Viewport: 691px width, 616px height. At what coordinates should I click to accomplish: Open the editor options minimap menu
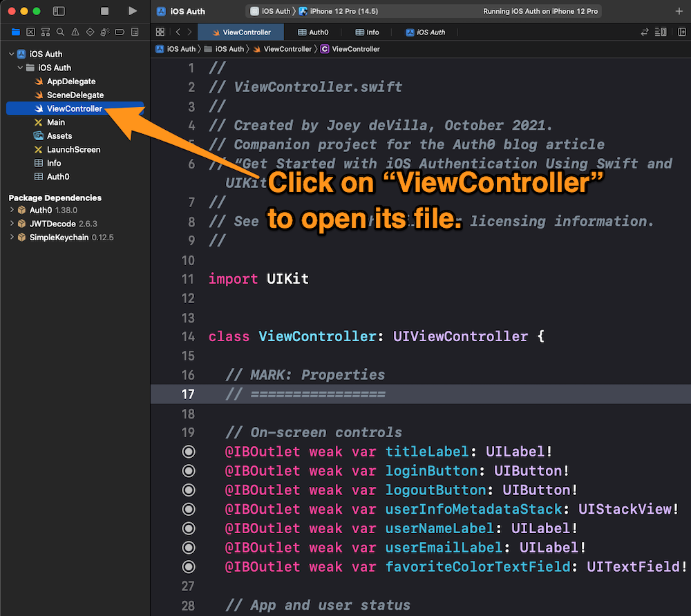click(x=661, y=32)
